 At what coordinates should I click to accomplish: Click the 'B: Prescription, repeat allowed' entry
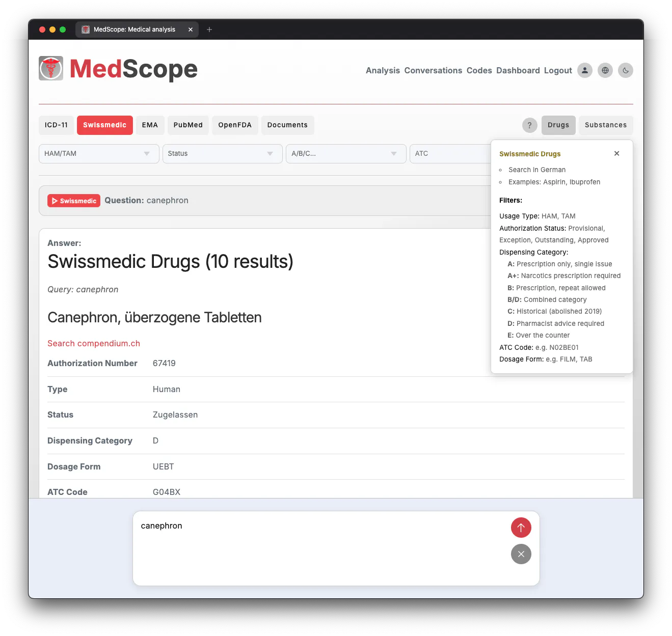coord(556,288)
